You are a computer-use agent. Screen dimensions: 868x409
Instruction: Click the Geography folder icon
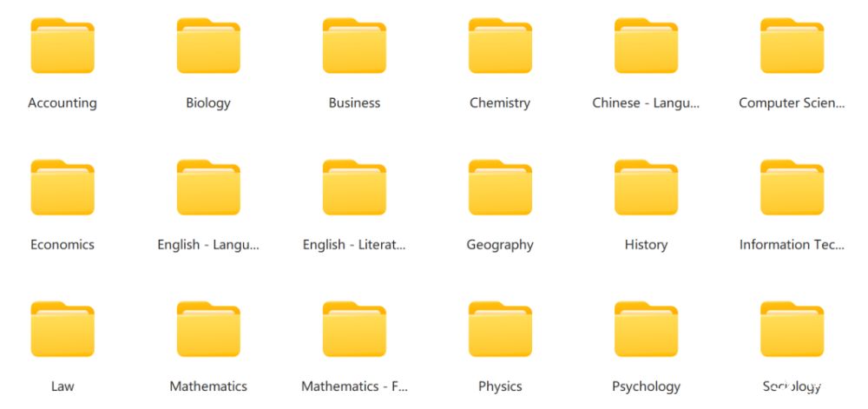tap(500, 188)
